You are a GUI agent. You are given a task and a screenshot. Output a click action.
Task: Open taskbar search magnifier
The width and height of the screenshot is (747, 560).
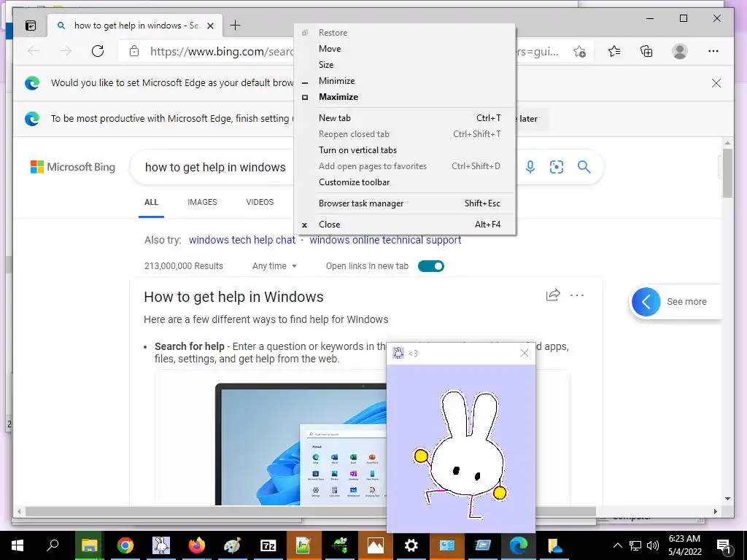pos(53,545)
